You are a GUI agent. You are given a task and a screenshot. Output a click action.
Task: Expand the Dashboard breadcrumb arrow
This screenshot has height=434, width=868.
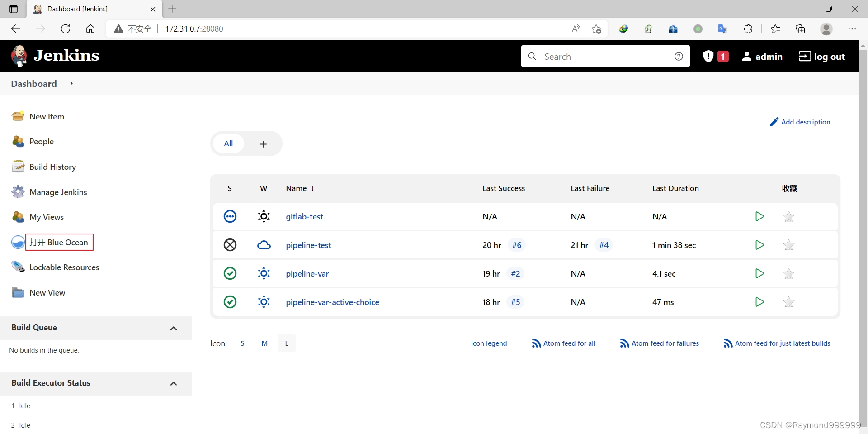click(71, 83)
